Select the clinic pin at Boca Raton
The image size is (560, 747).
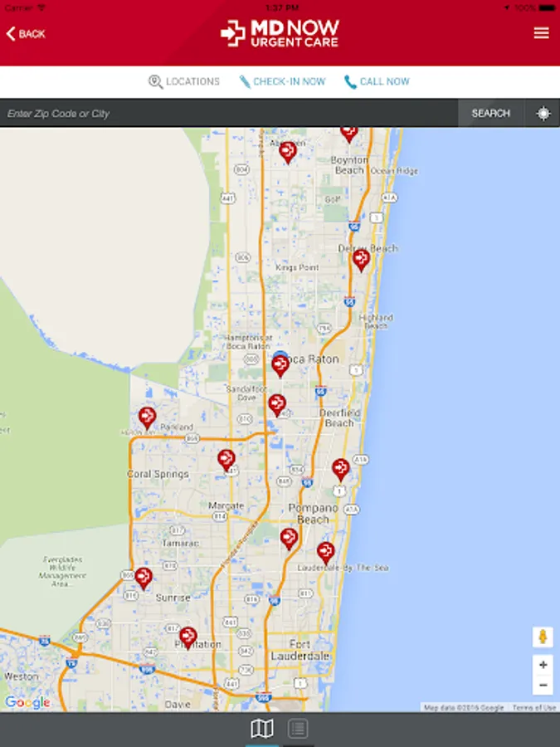(280, 365)
